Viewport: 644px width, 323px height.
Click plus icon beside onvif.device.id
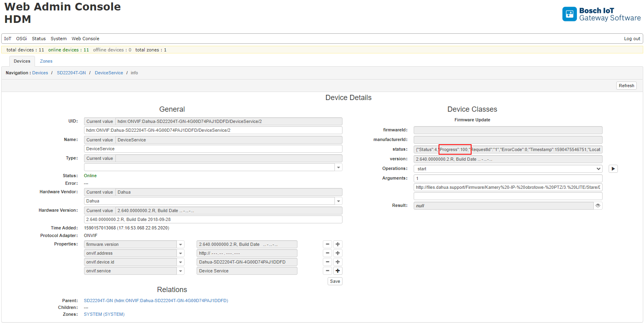(338, 262)
